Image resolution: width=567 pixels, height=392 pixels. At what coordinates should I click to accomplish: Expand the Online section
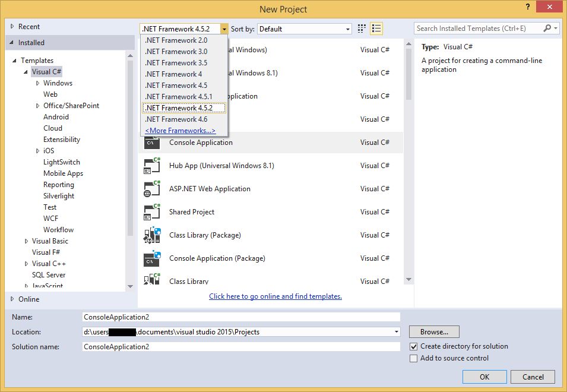(x=12, y=299)
